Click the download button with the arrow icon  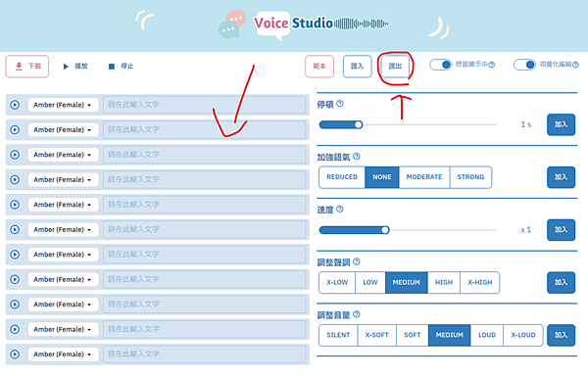pyautogui.click(x=27, y=67)
